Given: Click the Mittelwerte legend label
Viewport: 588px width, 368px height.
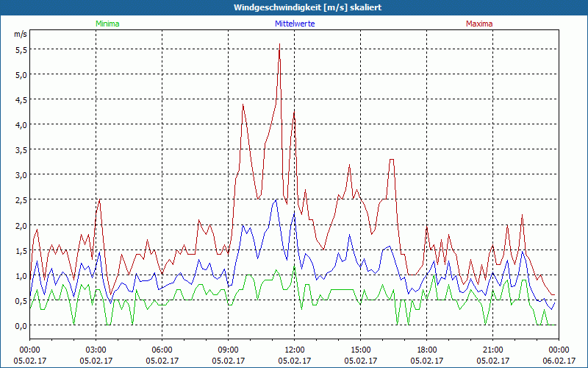Looking at the screenshot, I should [295, 24].
